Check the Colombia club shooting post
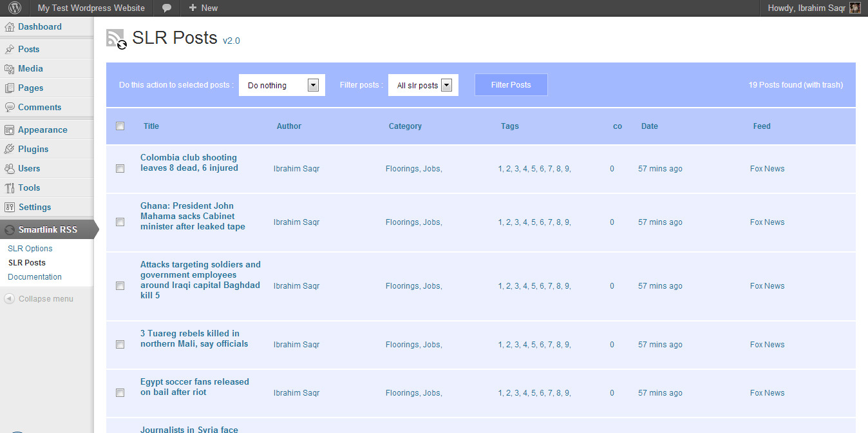The image size is (868, 433). point(120,168)
